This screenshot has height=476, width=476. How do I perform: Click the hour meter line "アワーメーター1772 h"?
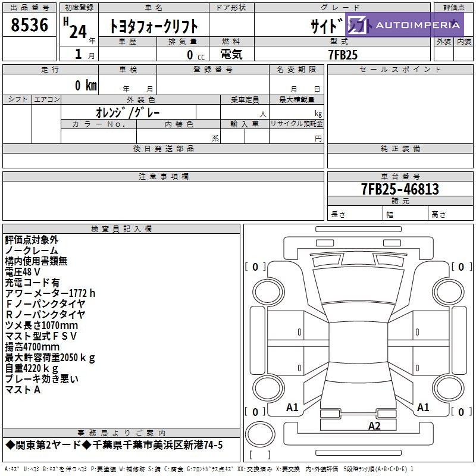[50, 293]
